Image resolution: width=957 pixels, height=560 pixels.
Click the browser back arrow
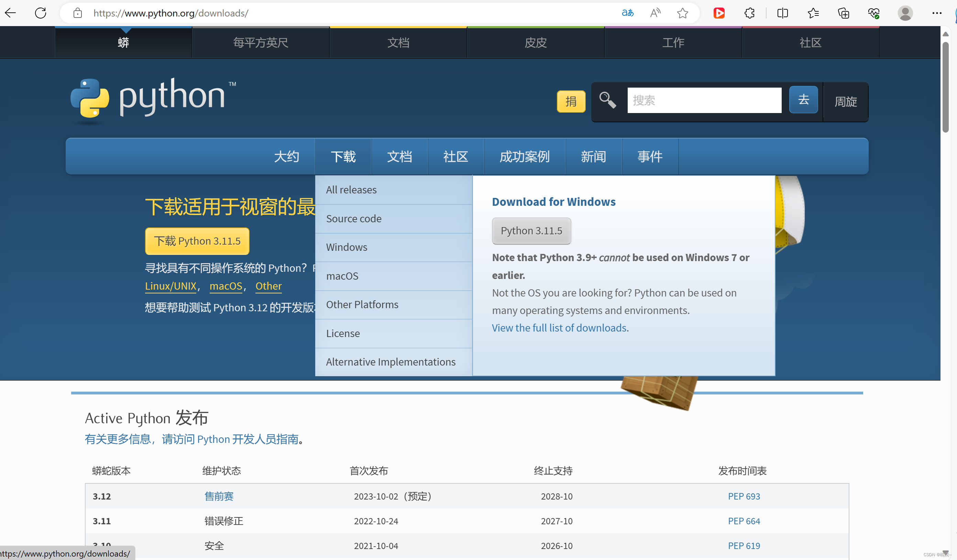click(11, 13)
